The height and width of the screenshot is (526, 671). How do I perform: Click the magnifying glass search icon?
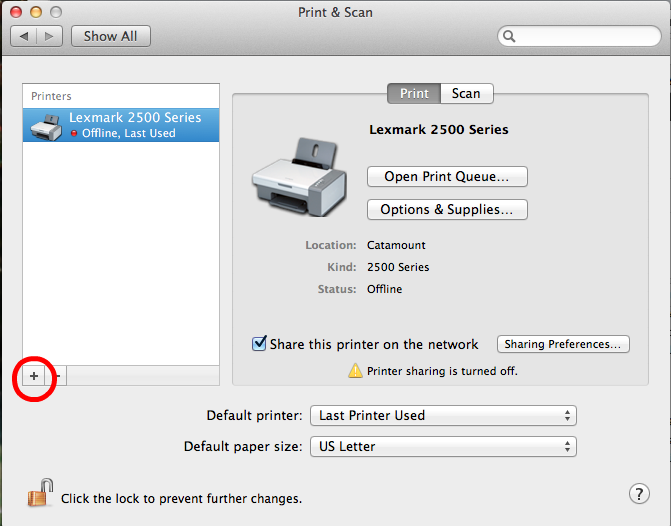509,36
